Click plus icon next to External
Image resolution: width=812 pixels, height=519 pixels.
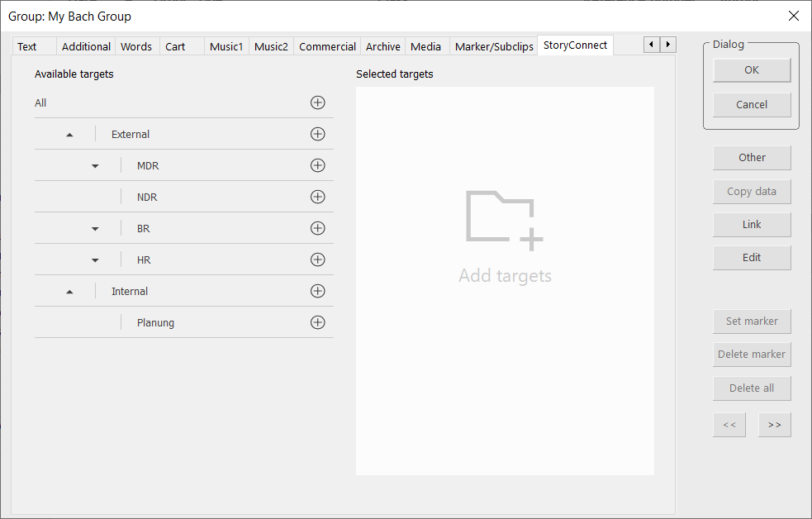point(317,134)
